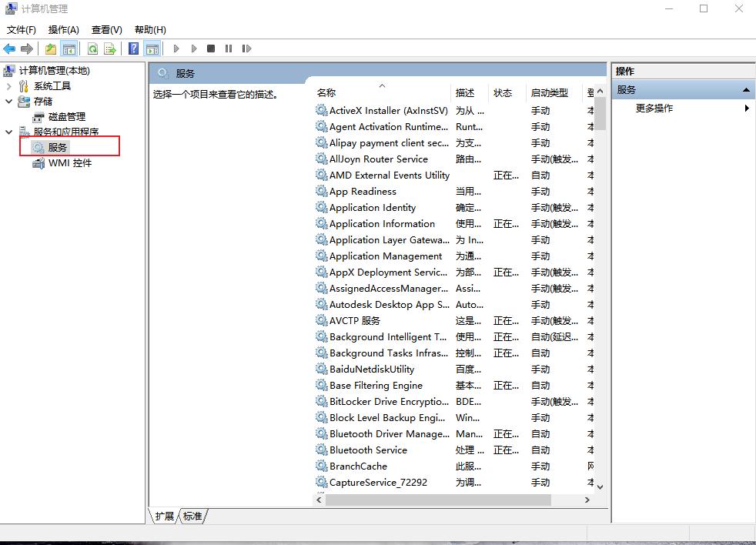Click the Restart Service toolbar icon

pyautogui.click(x=246, y=48)
